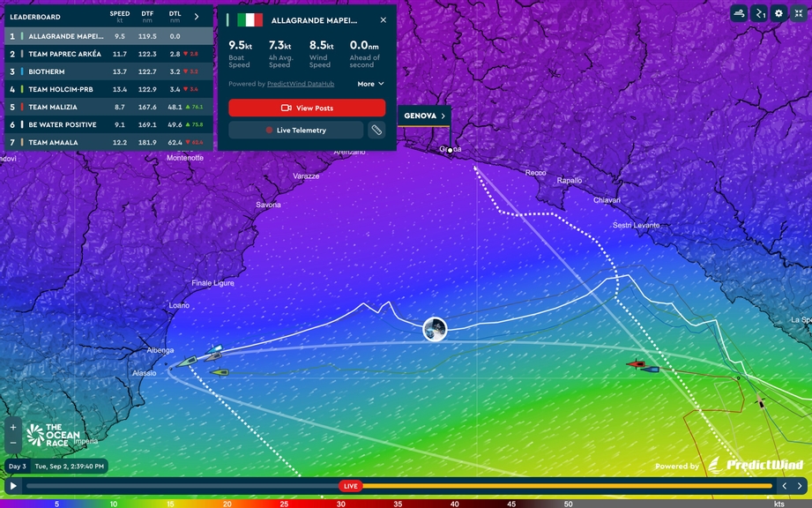Screen dimensions: 812x508
Task: Toggle the wind weather layer icon
Action: pos(740,13)
